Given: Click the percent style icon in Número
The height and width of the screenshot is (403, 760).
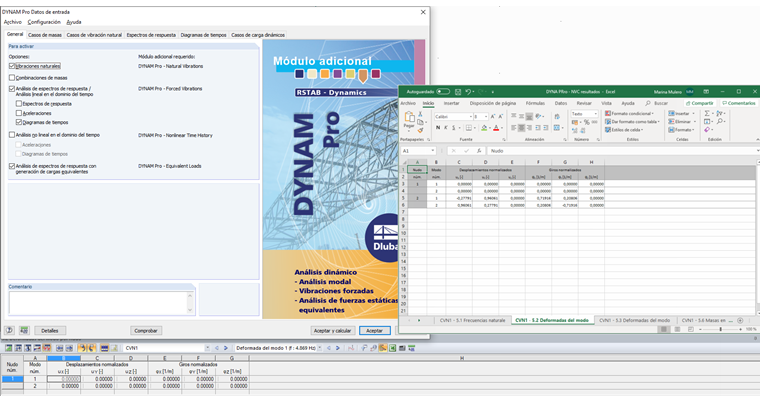Looking at the screenshot, I should 586,122.
